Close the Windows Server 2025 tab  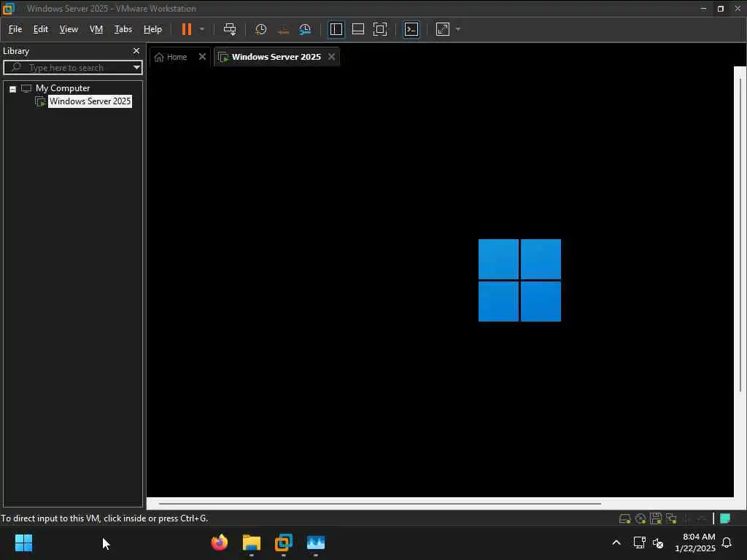coord(331,57)
